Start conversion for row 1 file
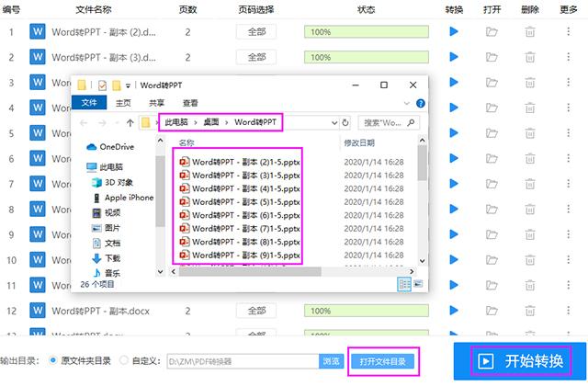 click(x=454, y=31)
